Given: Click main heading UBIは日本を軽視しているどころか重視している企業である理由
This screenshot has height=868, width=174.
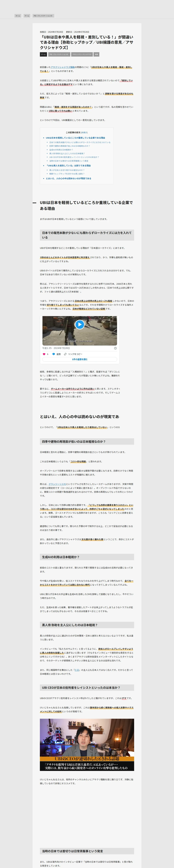Looking at the screenshot, I should (x=87, y=206).
